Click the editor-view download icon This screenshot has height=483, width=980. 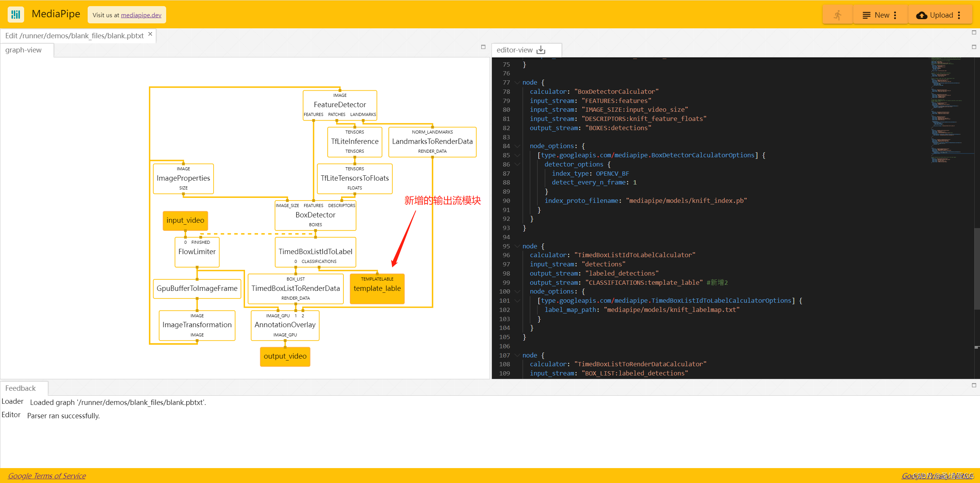coord(541,50)
